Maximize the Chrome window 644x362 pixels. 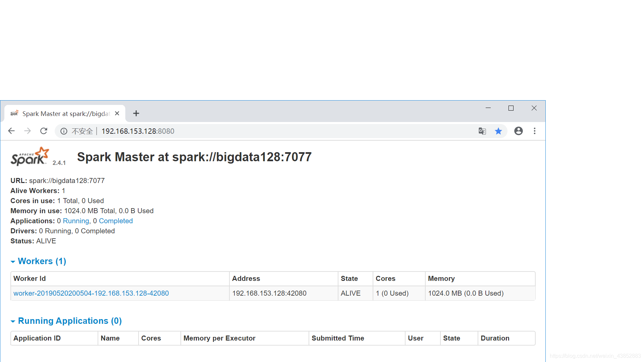(x=511, y=108)
